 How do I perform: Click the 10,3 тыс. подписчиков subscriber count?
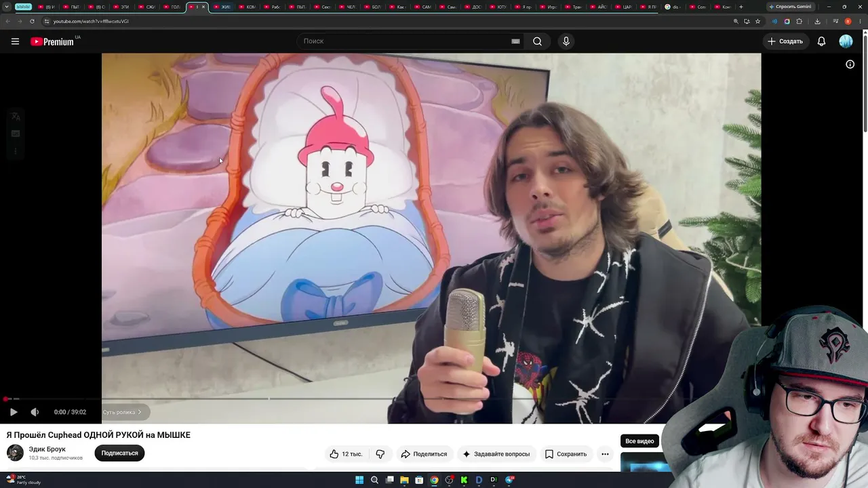point(56,458)
